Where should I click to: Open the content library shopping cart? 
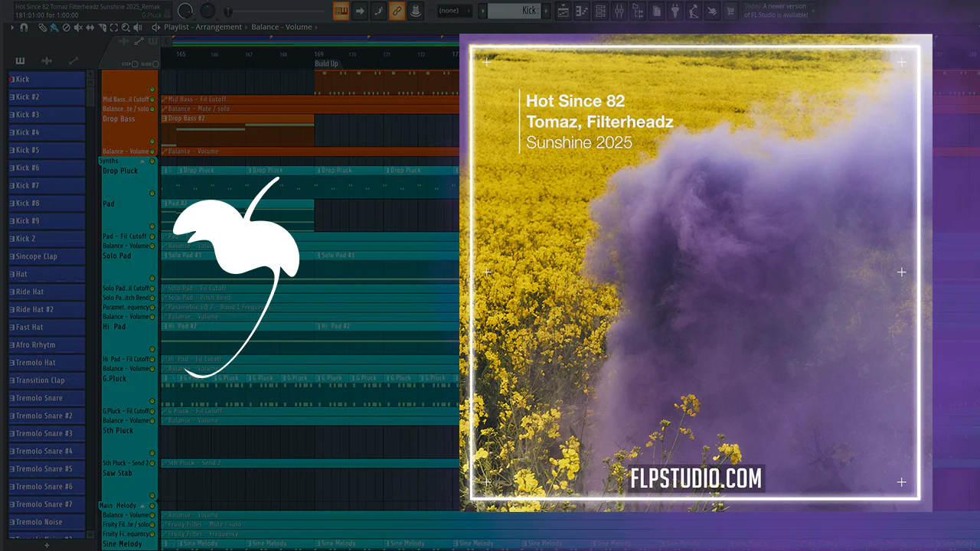pyautogui.click(x=732, y=11)
